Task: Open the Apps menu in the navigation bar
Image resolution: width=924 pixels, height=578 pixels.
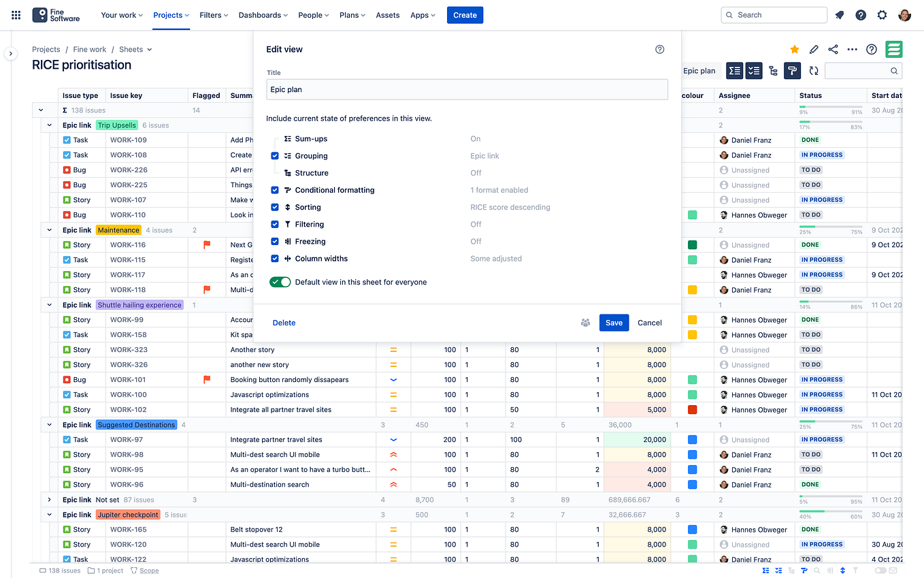Action: (423, 14)
